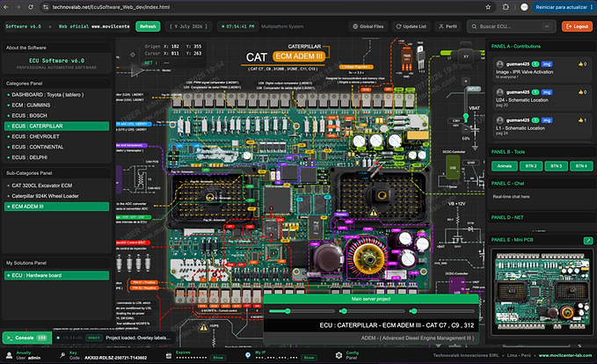This screenshot has height=364, width=597.
Task: Open www.movilcenter-lab.com footer link
Action: coord(565,355)
